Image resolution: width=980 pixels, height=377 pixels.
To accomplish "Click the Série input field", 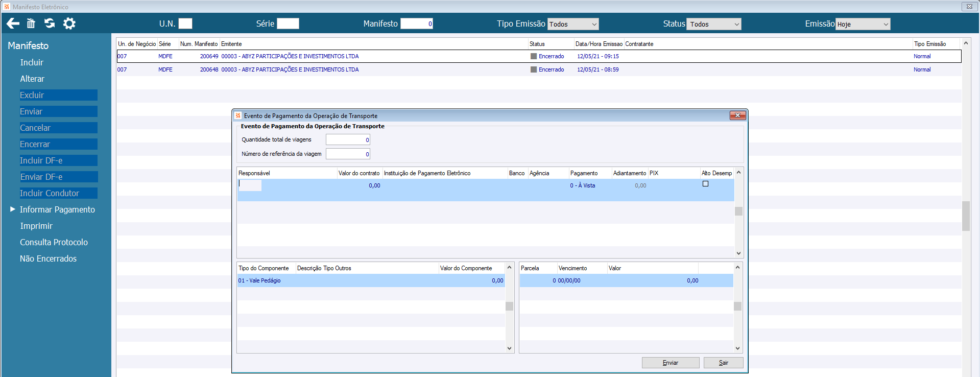I will 288,23.
